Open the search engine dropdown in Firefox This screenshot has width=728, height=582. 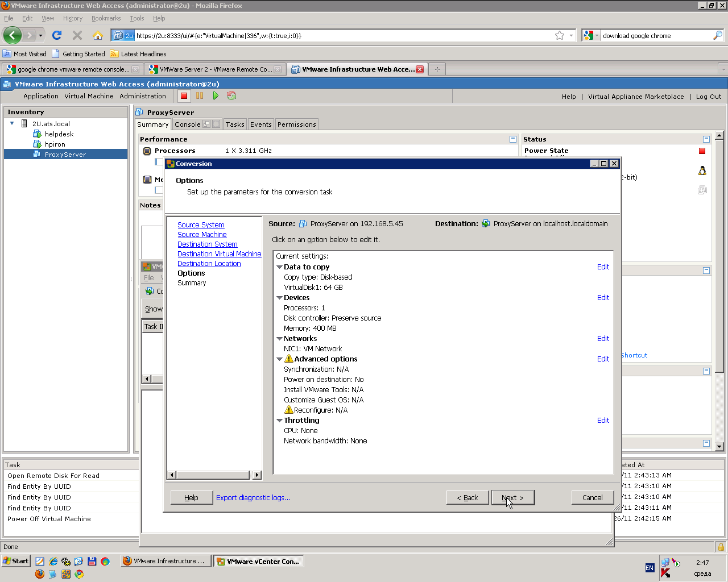[x=591, y=35]
